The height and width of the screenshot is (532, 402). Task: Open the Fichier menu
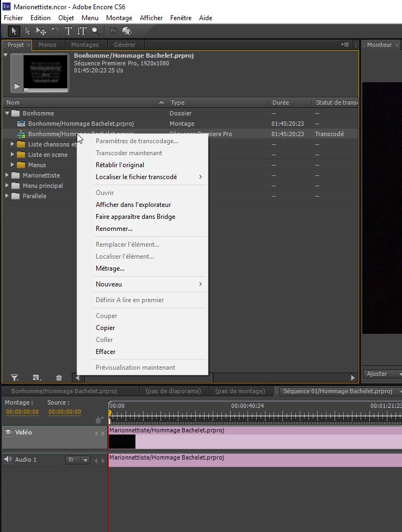click(x=13, y=18)
